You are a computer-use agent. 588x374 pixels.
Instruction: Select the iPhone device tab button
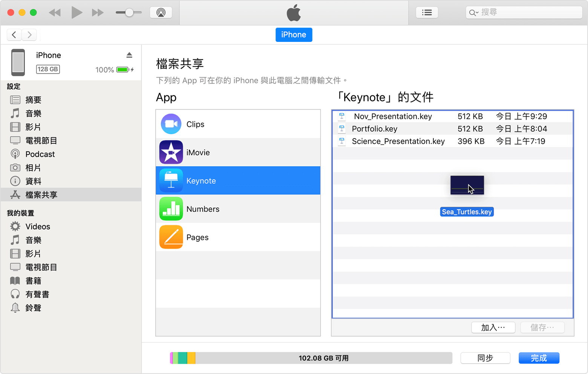coord(294,35)
